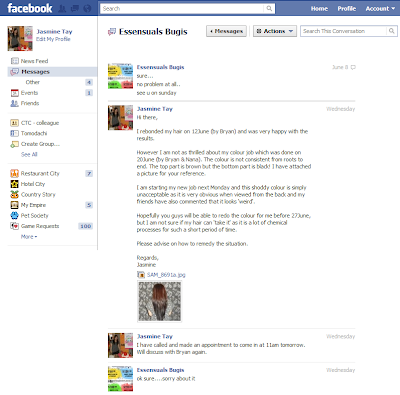Click Hotel City app icon
Viewport: 400px width, 395px height.
[14, 184]
